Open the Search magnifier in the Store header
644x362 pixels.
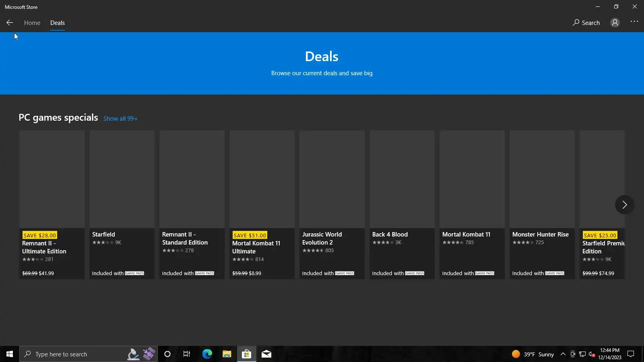(x=586, y=23)
